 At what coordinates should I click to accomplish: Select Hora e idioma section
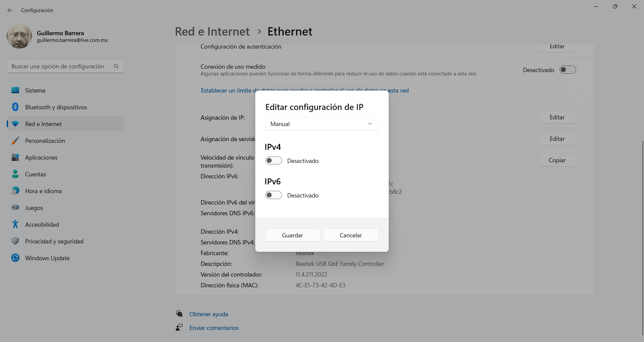pyautogui.click(x=43, y=191)
